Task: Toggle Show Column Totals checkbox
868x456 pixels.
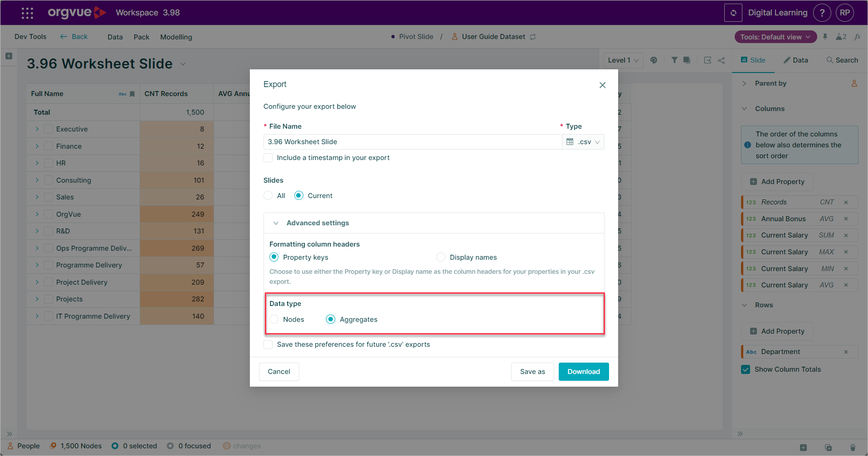Action: click(745, 369)
